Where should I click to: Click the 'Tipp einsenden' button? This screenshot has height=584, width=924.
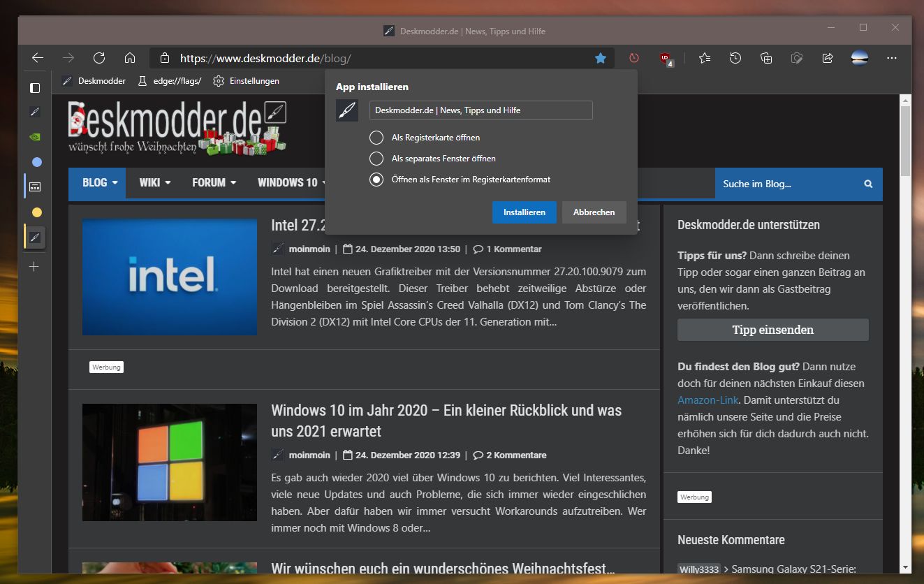772,330
